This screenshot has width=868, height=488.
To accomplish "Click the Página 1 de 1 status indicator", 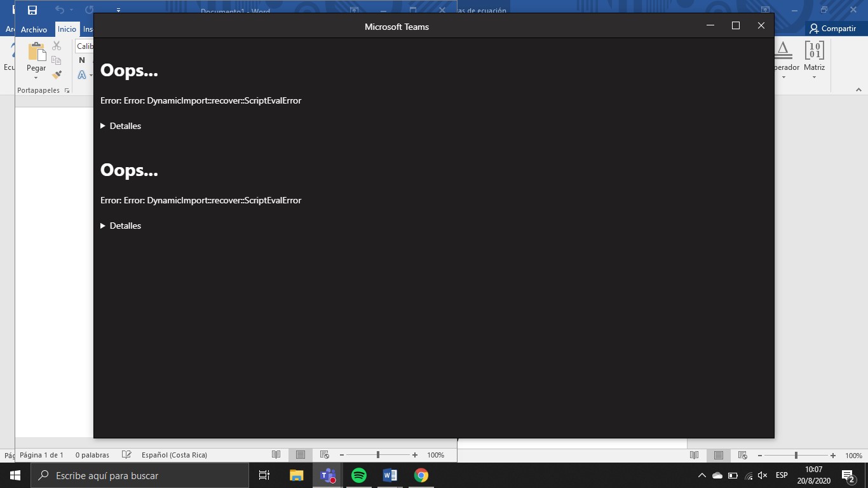I will [42, 455].
